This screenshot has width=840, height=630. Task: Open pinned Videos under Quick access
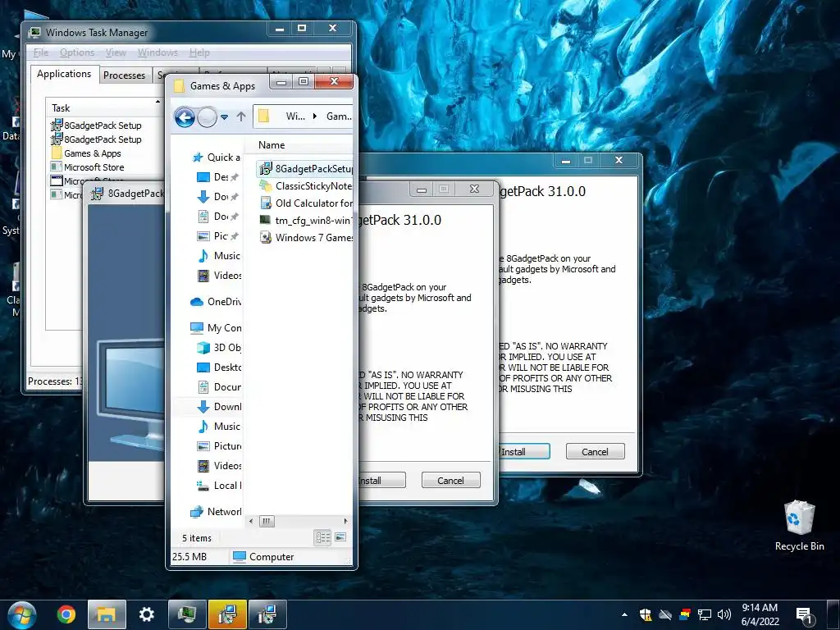tap(220, 276)
